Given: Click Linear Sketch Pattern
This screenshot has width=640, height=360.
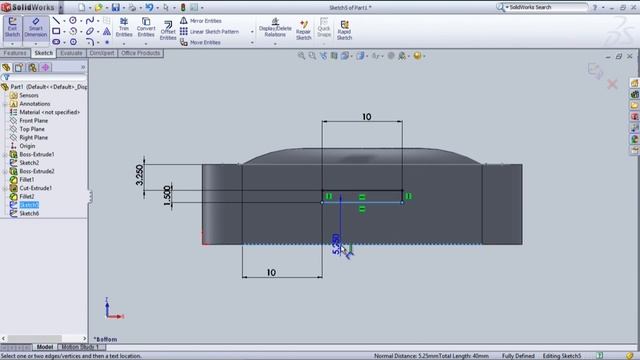Looking at the screenshot, I should (x=209, y=31).
